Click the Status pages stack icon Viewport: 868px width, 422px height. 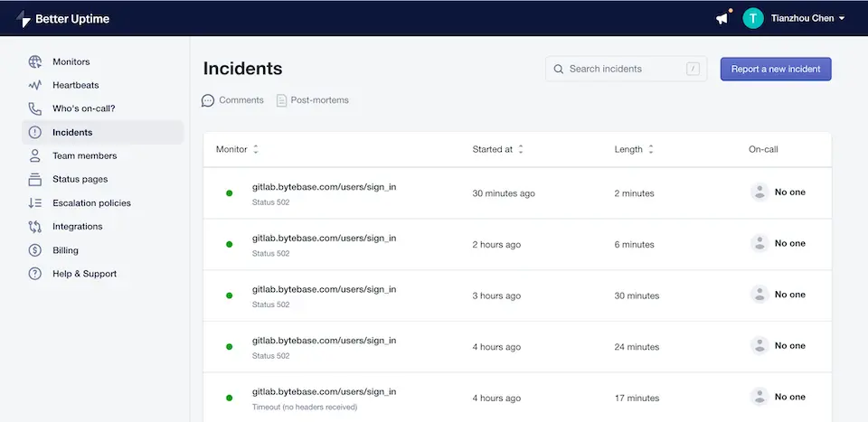(35, 179)
